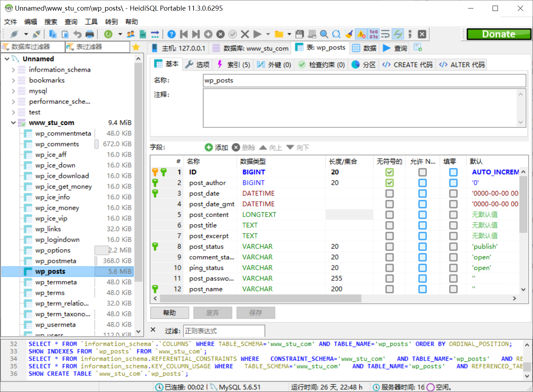This screenshot has width=533, height=392.
Task: Open the 查询 menu in menu bar
Action: tap(71, 22)
